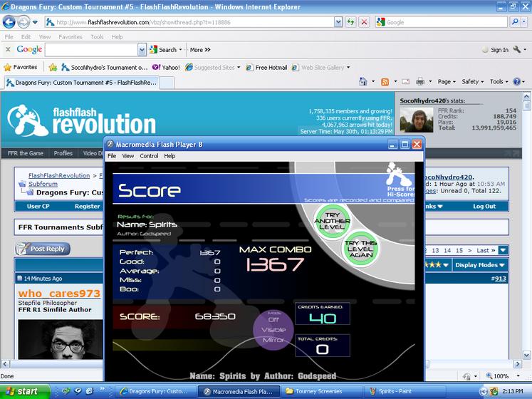Click the Stop loading red X icon
This screenshot has height=399, width=532.
pyautogui.click(x=364, y=22)
